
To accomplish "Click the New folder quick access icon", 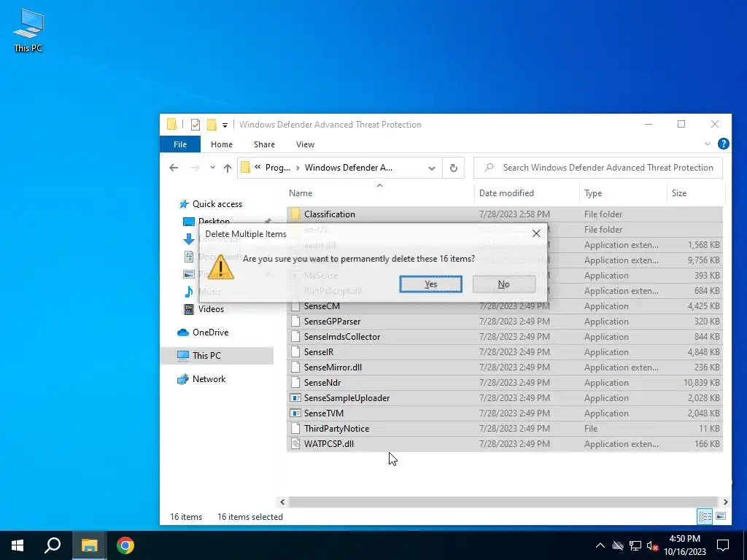I will tap(212, 124).
